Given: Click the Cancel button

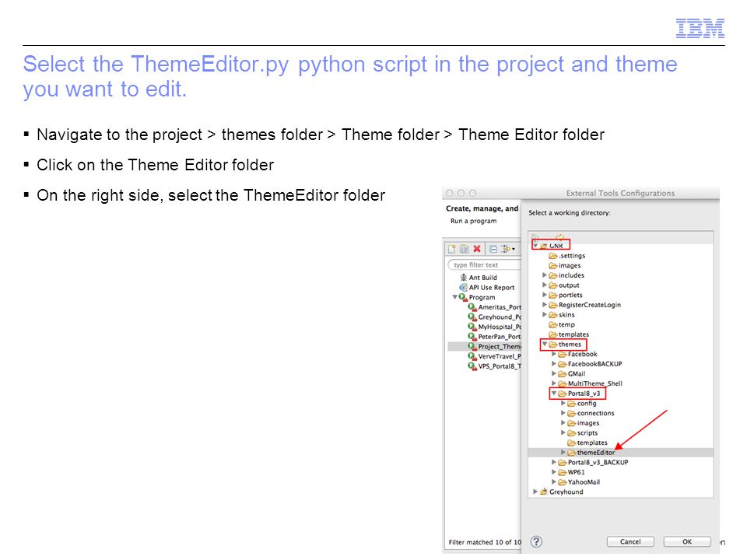Looking at the screenshot, I should click(x=630, y=542).
